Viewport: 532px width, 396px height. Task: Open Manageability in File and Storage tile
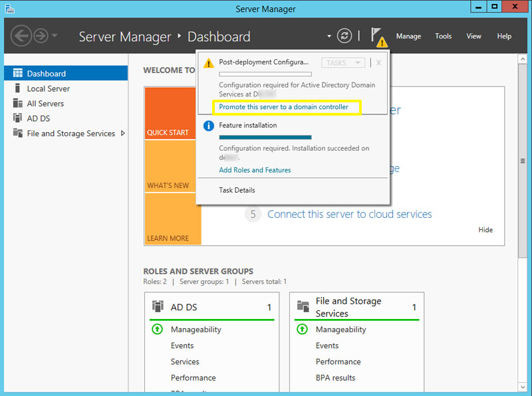[340, 329]
